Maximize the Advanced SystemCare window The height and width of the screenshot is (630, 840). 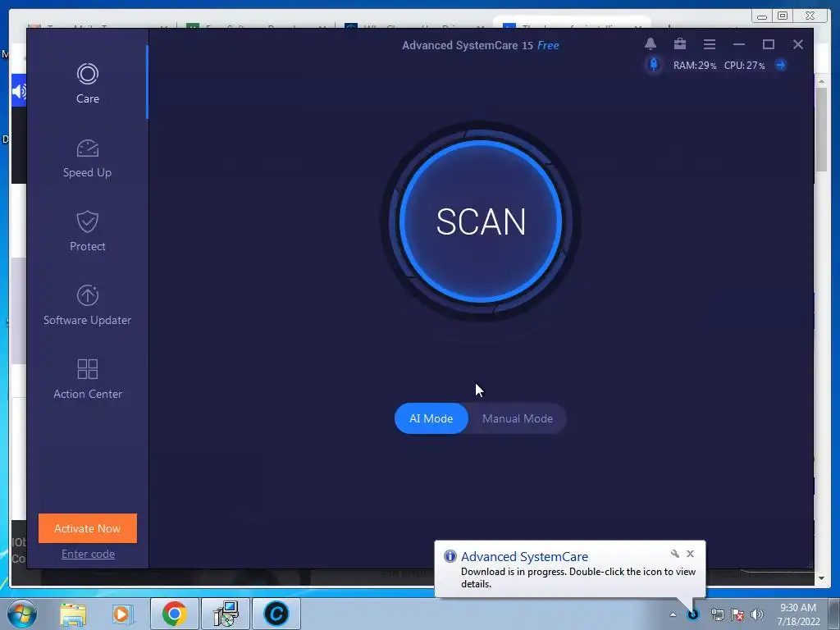[x=768, y=44]
